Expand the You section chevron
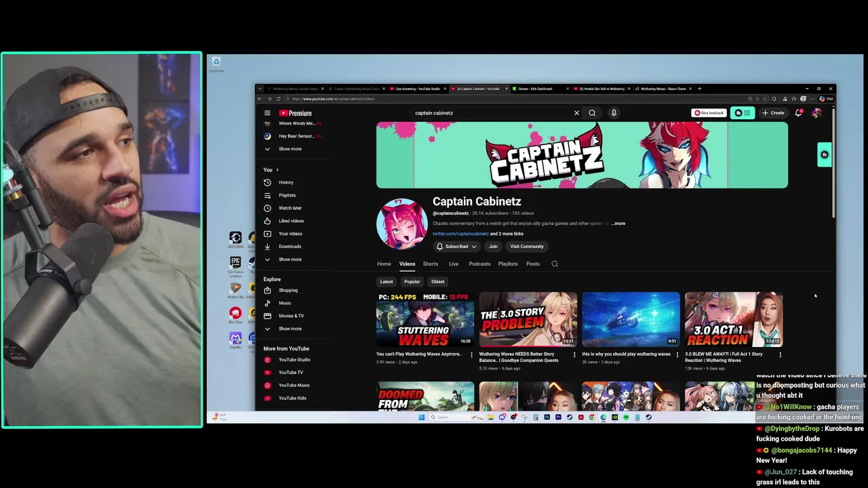Viewport: 868px width, 488px height. (x=277, y=169)
